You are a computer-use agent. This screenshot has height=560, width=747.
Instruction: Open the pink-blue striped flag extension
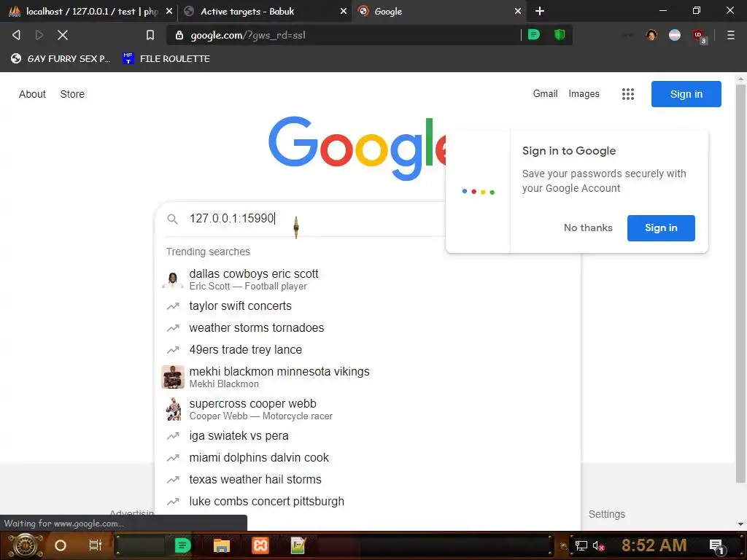click(x=675, y=35)
